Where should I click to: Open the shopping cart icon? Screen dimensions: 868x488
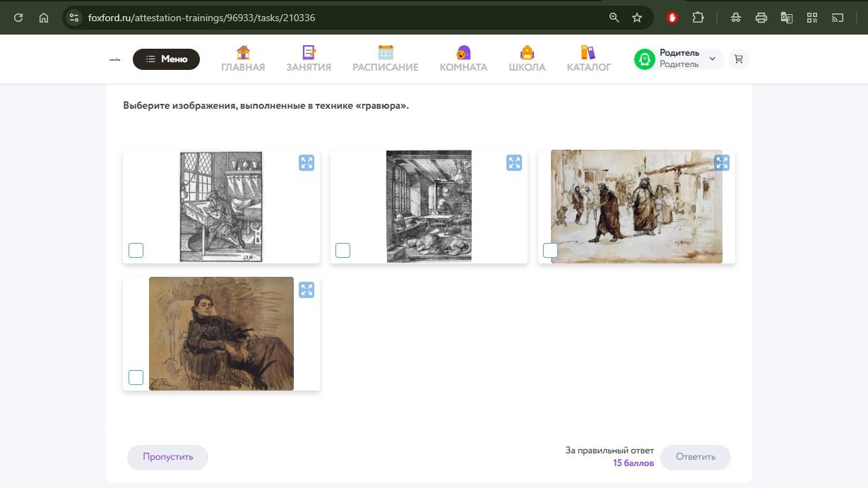pos(739,59)
